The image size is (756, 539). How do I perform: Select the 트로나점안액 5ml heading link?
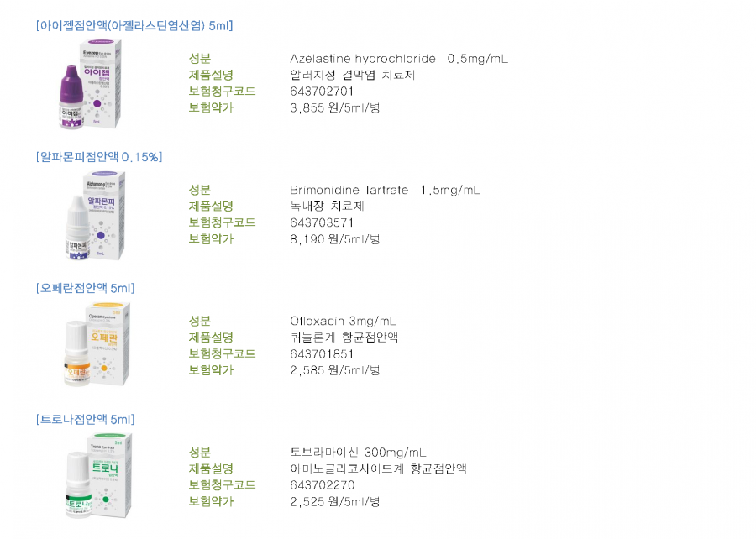[86, 420]
